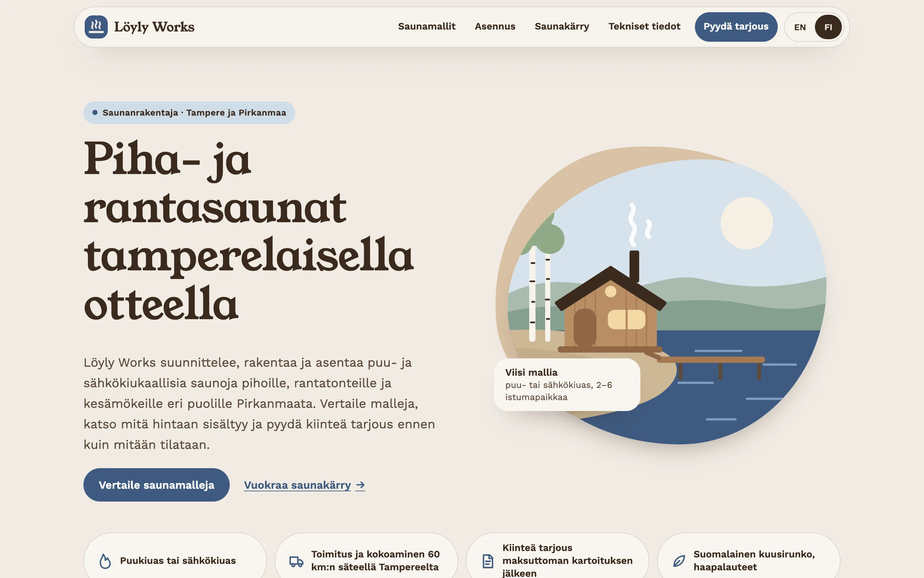Screen dimensions: 924x578
Task: Click the Vertaile saunamalleja button
Action: pyautogui.click(x=156, y=485)
